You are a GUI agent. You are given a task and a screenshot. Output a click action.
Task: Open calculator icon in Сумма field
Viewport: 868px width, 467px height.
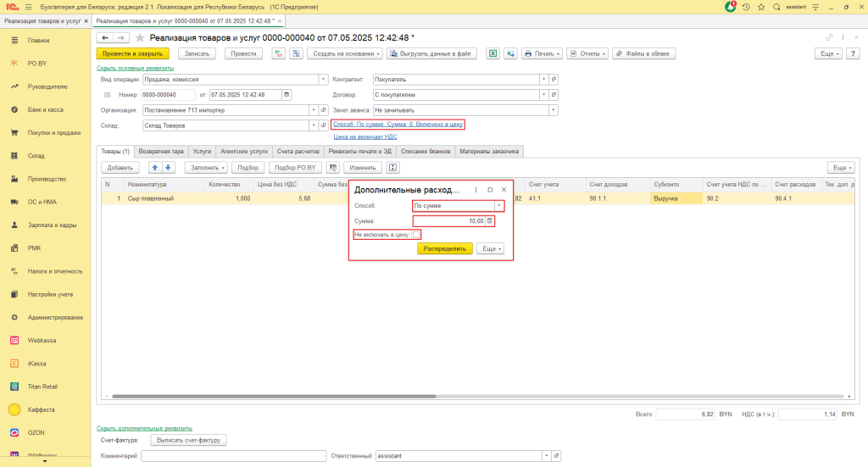(x=489, y=220)
